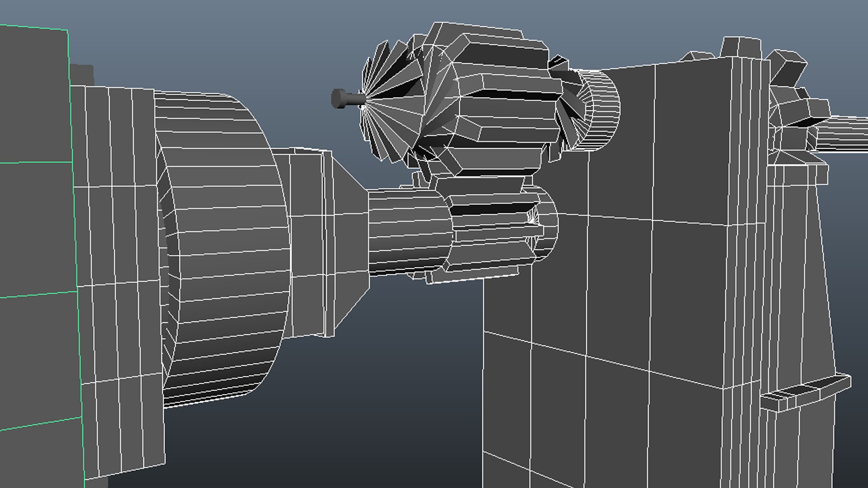
Task: Select the green-outlined mesh panel
Action: [41, 255]
